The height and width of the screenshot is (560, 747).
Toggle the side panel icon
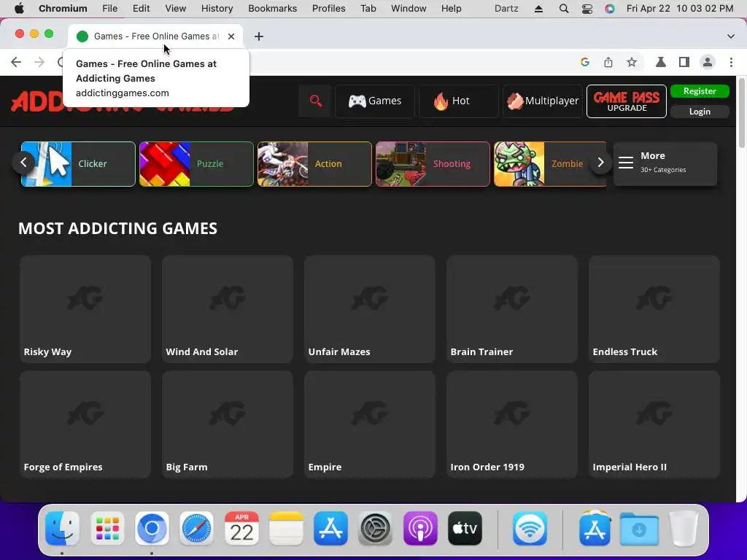tap(684, 62)
